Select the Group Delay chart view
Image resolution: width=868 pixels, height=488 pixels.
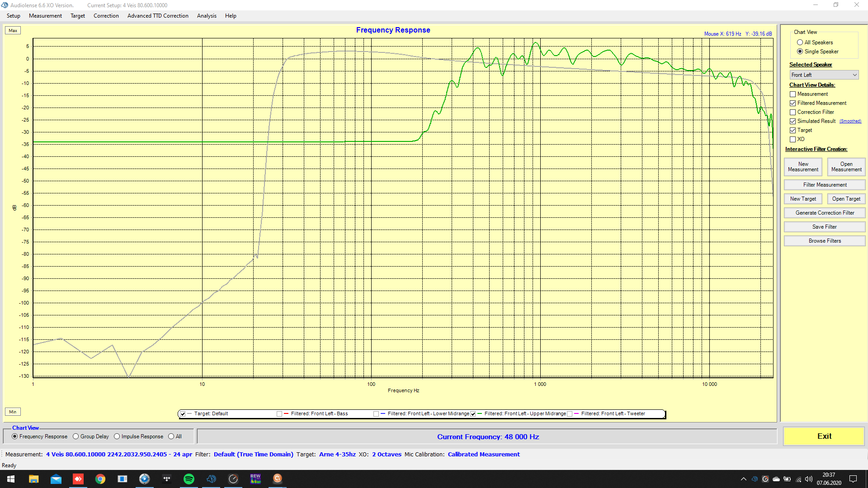click(75, 436)
